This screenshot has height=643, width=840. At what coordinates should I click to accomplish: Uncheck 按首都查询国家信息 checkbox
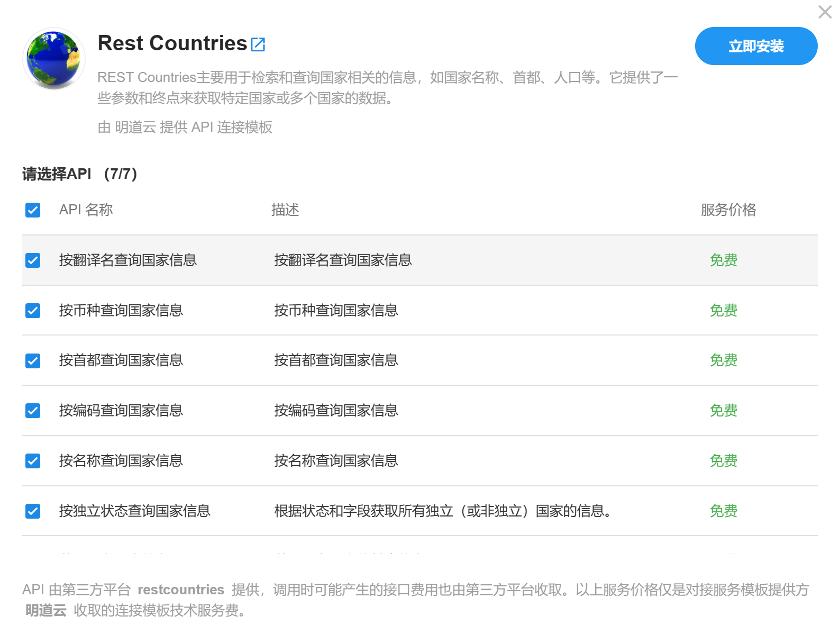pos(33,361)
